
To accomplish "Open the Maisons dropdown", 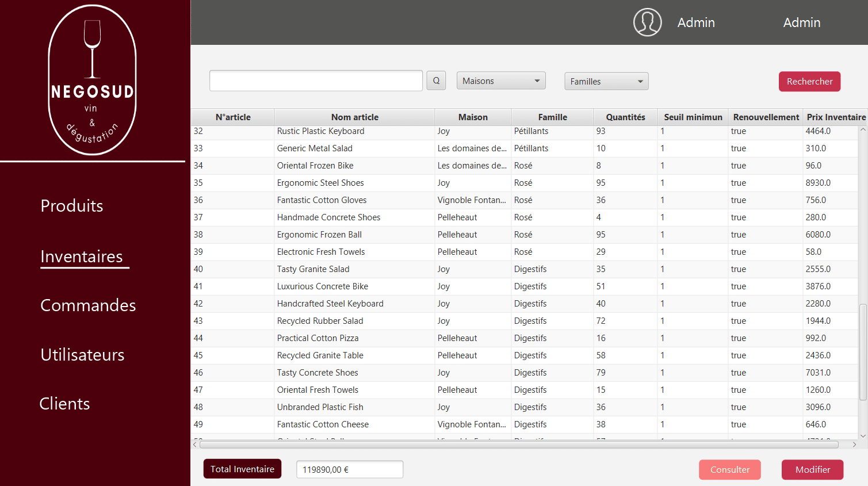I will point(500,81).
